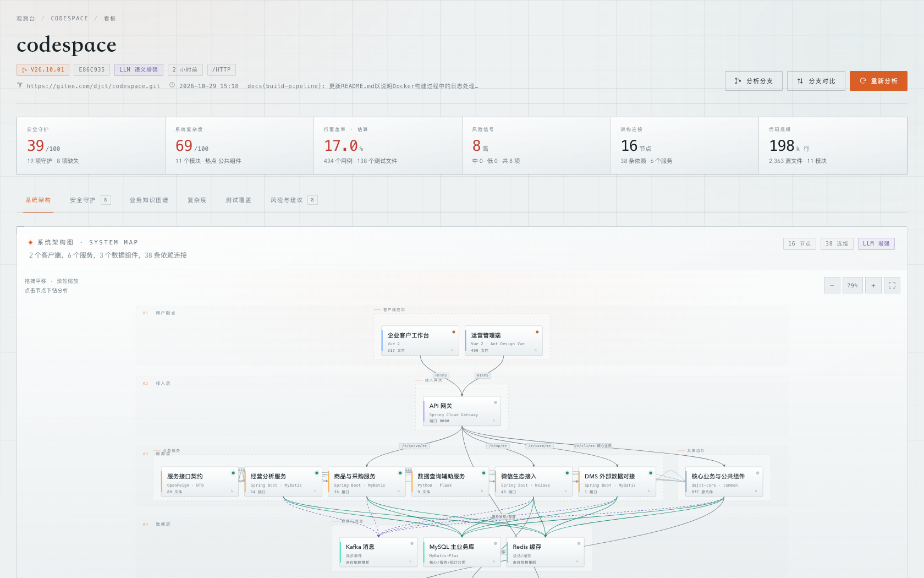Screen dimensions: 924x578
Task: Click the orange diamond icon beside 系统架构图
Action: point(30,242)
